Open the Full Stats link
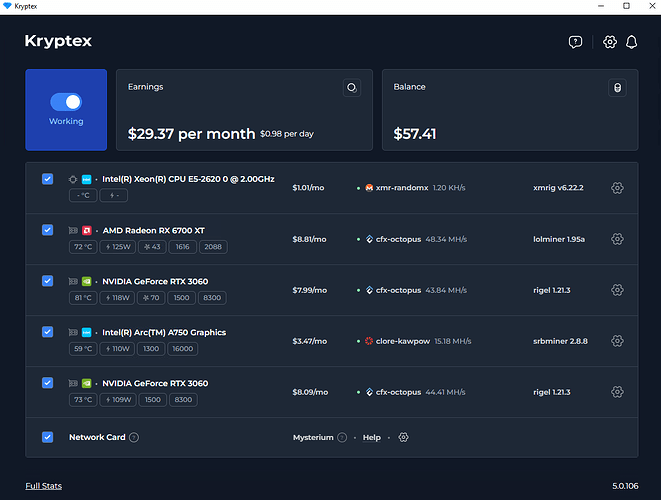This screenshot has height=500, width=661. pos(43,486)
